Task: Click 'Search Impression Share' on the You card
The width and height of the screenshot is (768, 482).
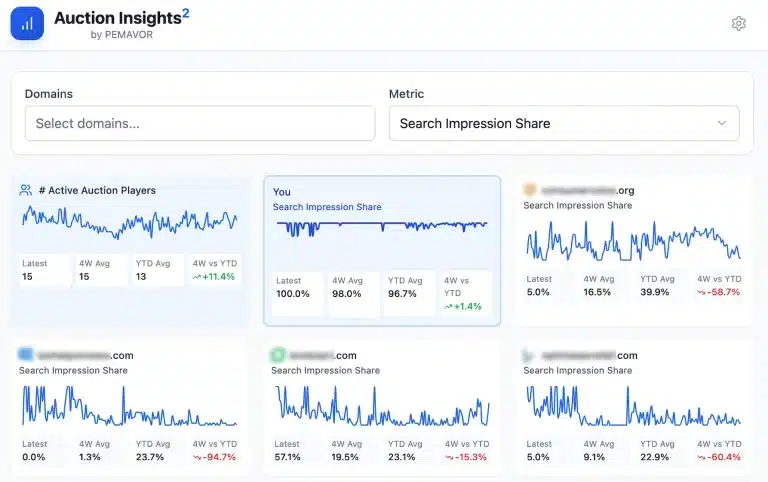Action: (x=327, y=207)
